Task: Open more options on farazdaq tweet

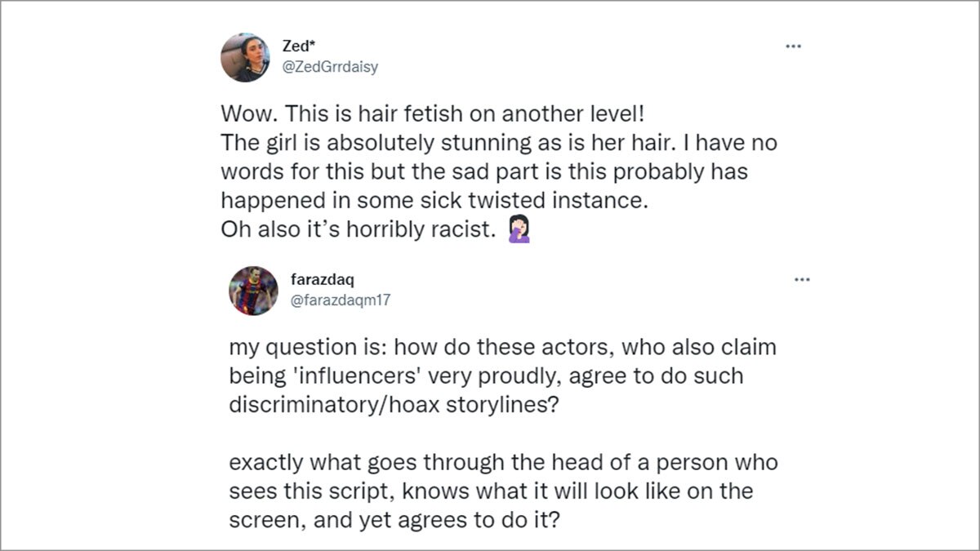Action: tap(802, 279)
